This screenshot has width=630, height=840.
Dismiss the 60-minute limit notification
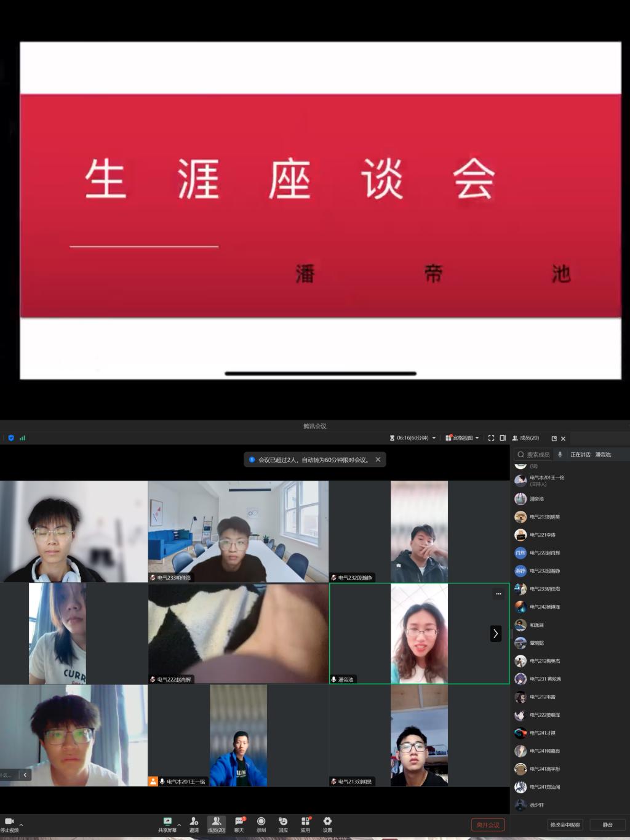[x=378, y=460]
